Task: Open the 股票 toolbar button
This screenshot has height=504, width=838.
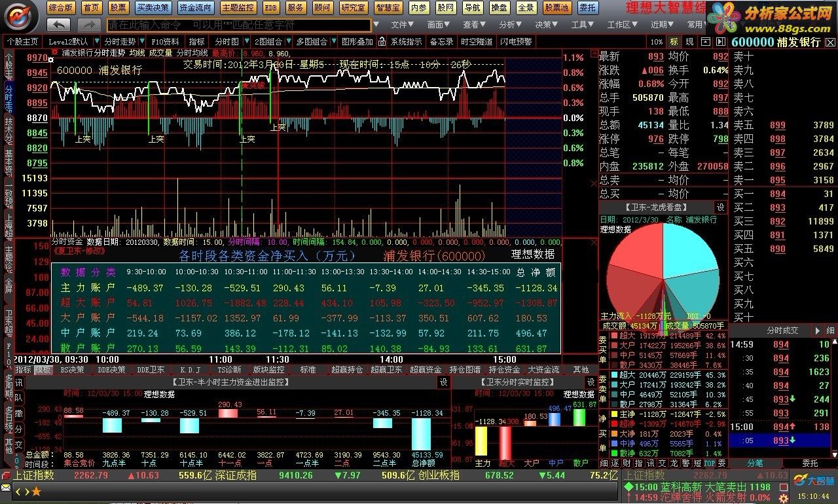Action: (118, 8)
